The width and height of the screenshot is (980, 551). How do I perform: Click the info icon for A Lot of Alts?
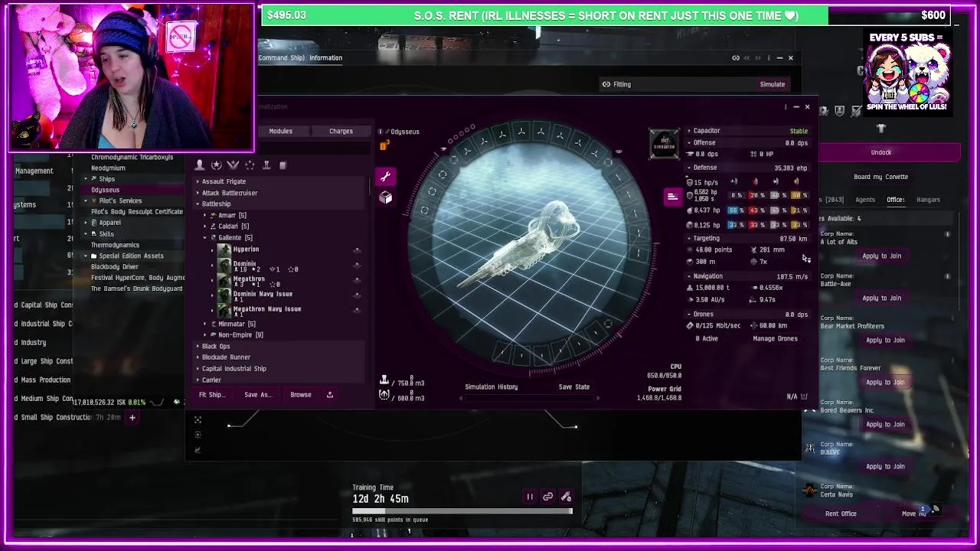(947, 234)
